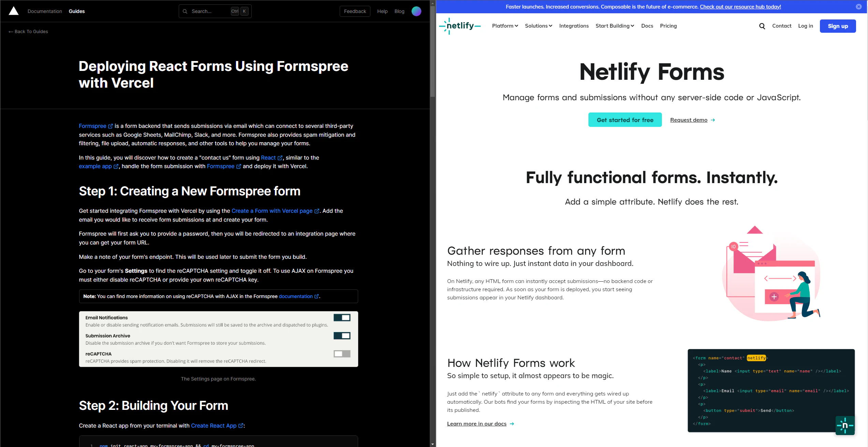
Task: Click external icon after Create a Form with Vercel page
Action: click(317, 211)
